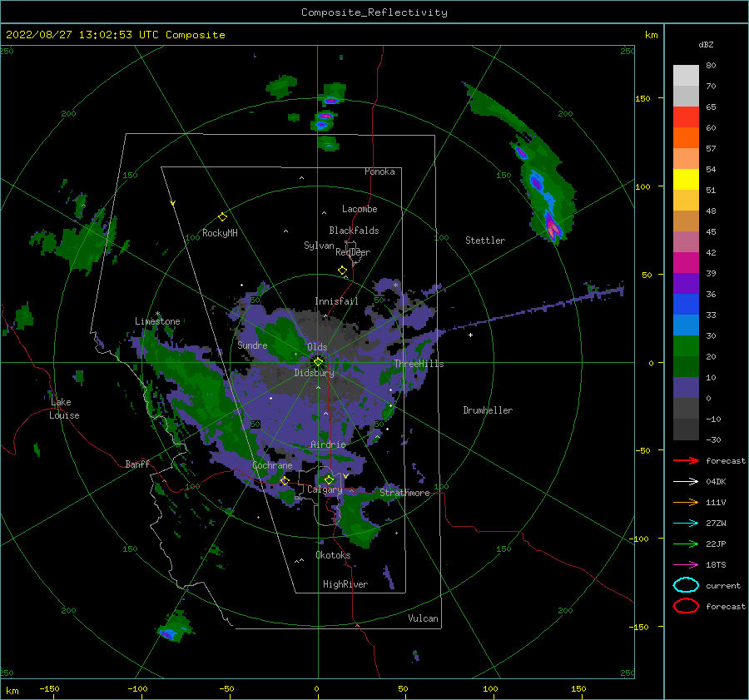This screenshot has width=749, height=700.
Task: Click the cyan 27ZW arrow icon
Action: (686, 523)
